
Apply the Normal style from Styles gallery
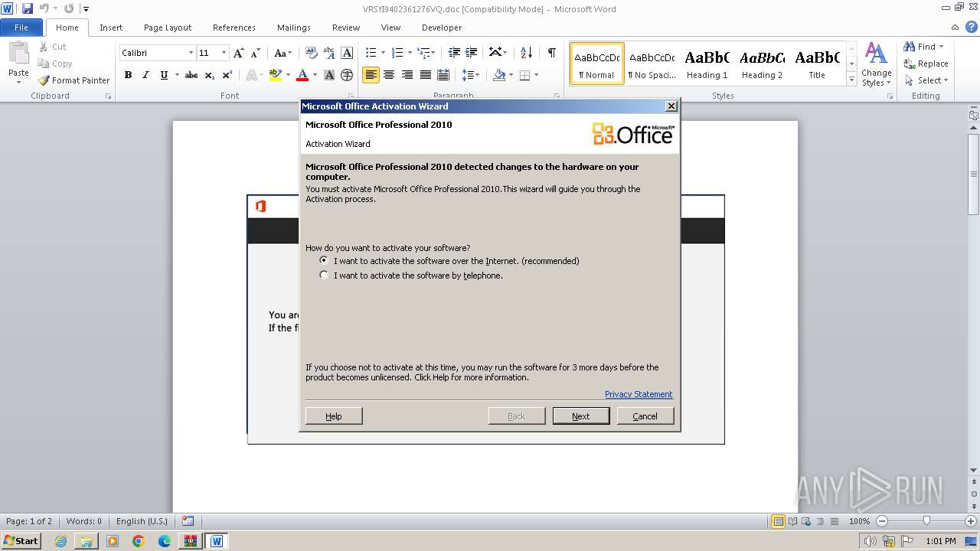pos(597,64)
